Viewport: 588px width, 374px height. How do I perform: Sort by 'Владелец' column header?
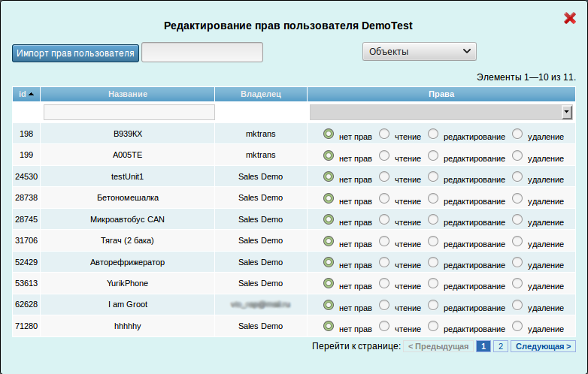[x=260, y=95]
